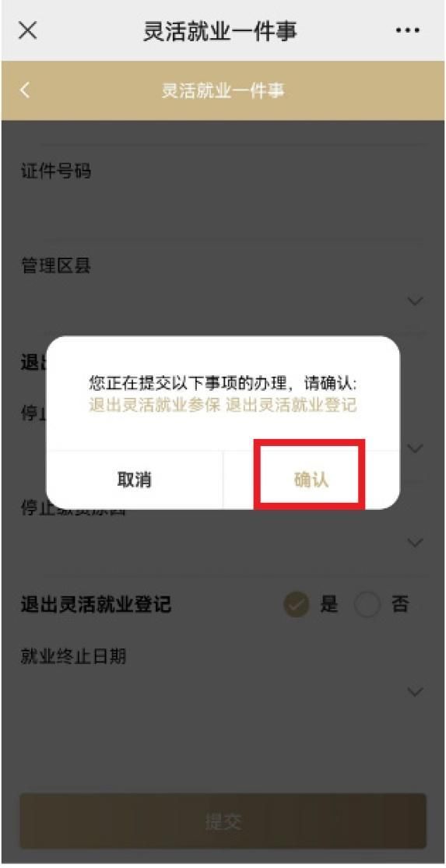Screen dimensions: 446x868
Task: Select the 否 radio for 退出灵活就业登记
Action: 367,605
